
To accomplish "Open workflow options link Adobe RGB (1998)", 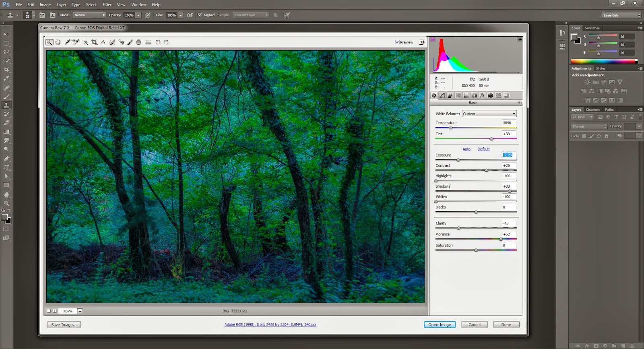I will coord(270,324).
